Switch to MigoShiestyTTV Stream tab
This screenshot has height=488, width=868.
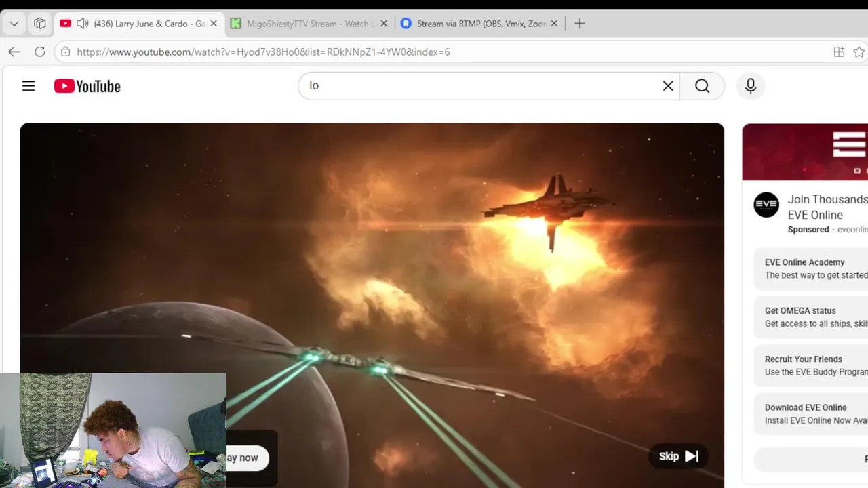[311, 24]
